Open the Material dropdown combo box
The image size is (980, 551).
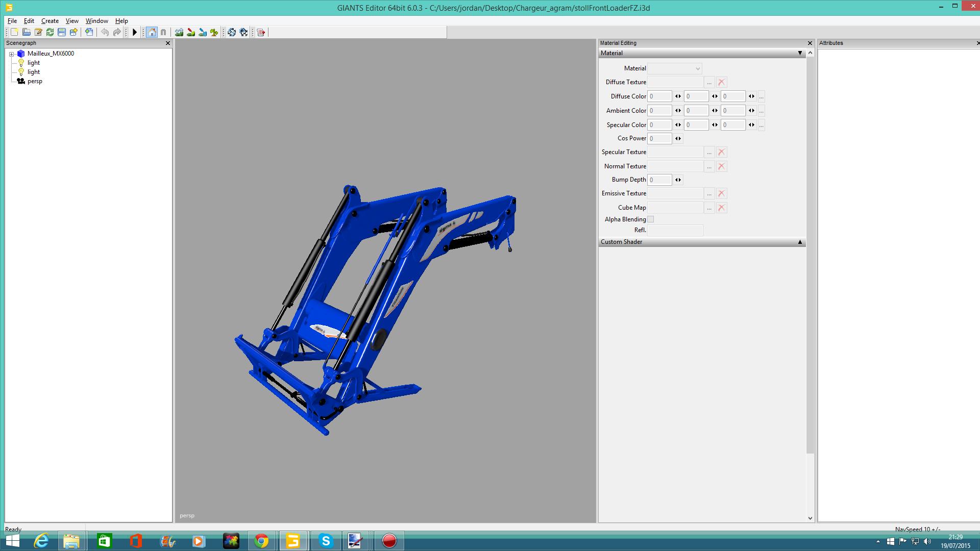pos(674,68)
